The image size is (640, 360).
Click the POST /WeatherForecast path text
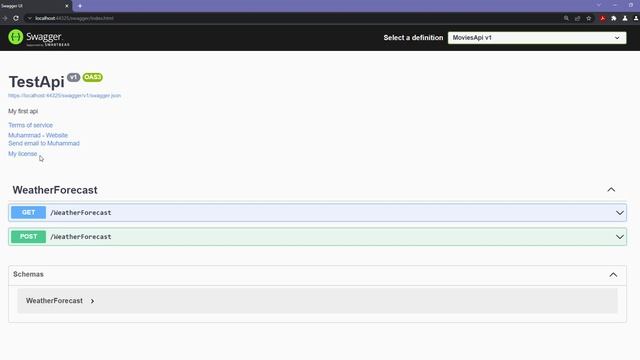pyautogui.click(x=81, y=237)
